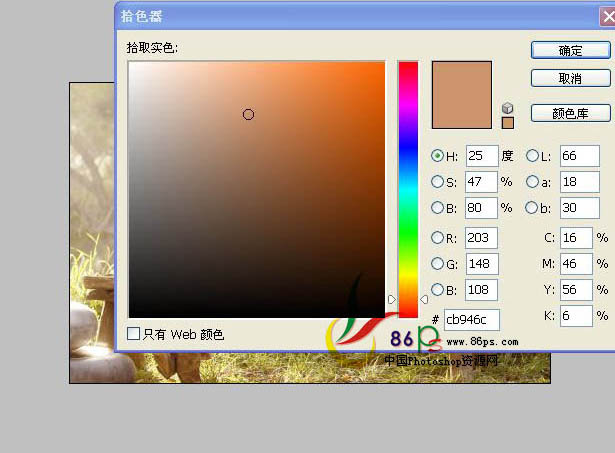Click the 确定 button to confirm
615x453 pixels.
point(570,49)
